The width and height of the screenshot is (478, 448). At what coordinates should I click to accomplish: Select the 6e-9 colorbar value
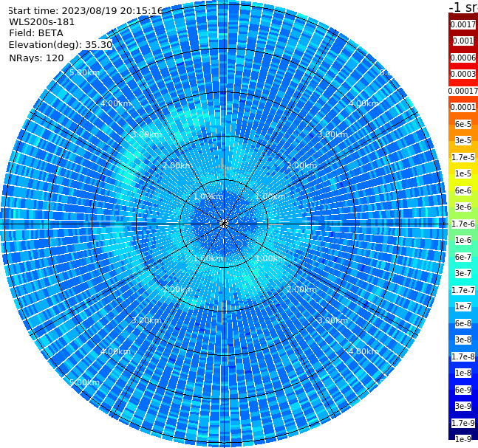click(463, 390)
